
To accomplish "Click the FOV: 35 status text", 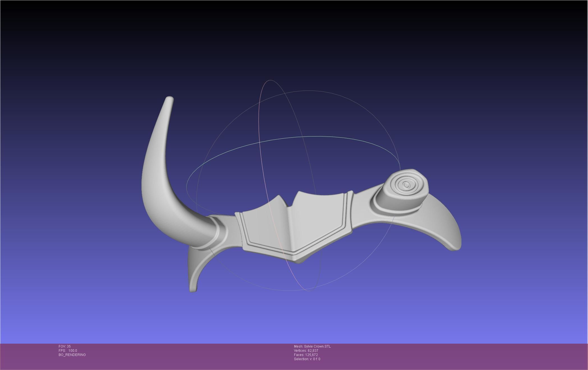I will [x=65, y=346].
